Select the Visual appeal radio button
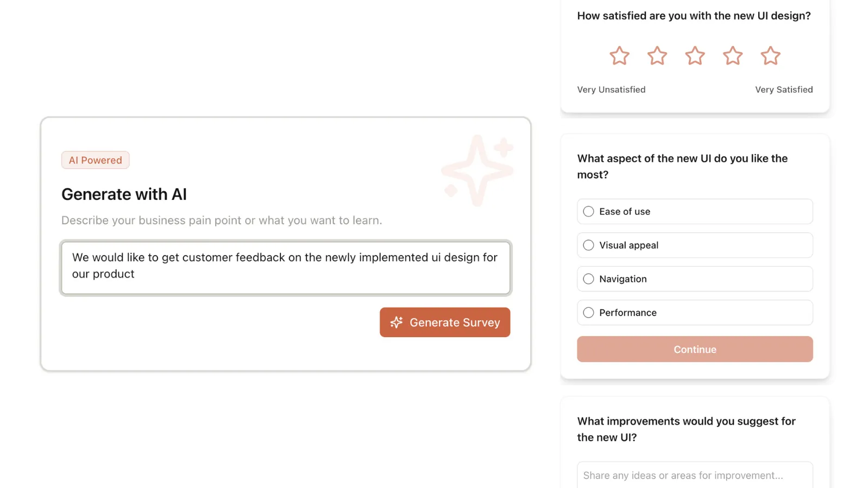The height and width of the screenshot is (488, 868). 588,245
